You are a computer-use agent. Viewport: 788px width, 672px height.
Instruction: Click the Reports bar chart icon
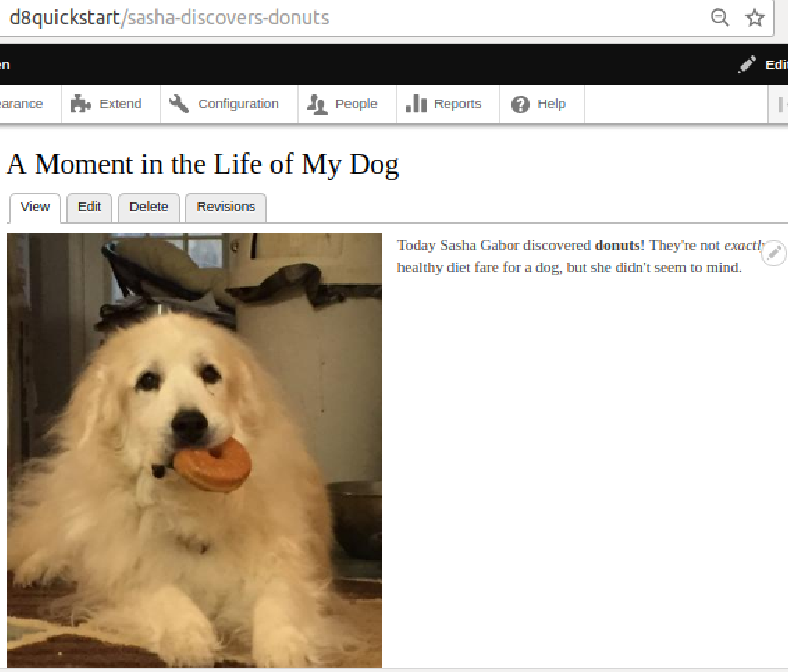[416, 103]
